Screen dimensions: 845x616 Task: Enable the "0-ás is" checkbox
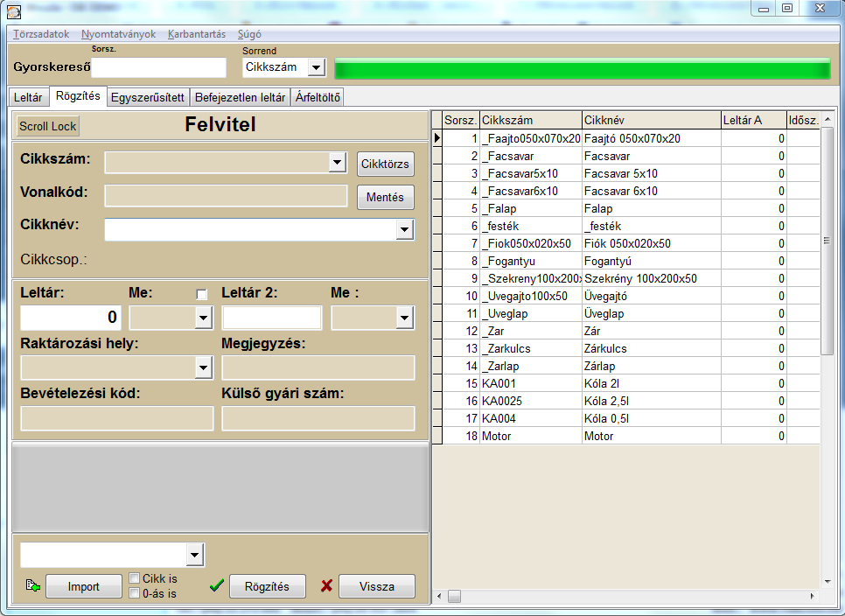[134, 593]
